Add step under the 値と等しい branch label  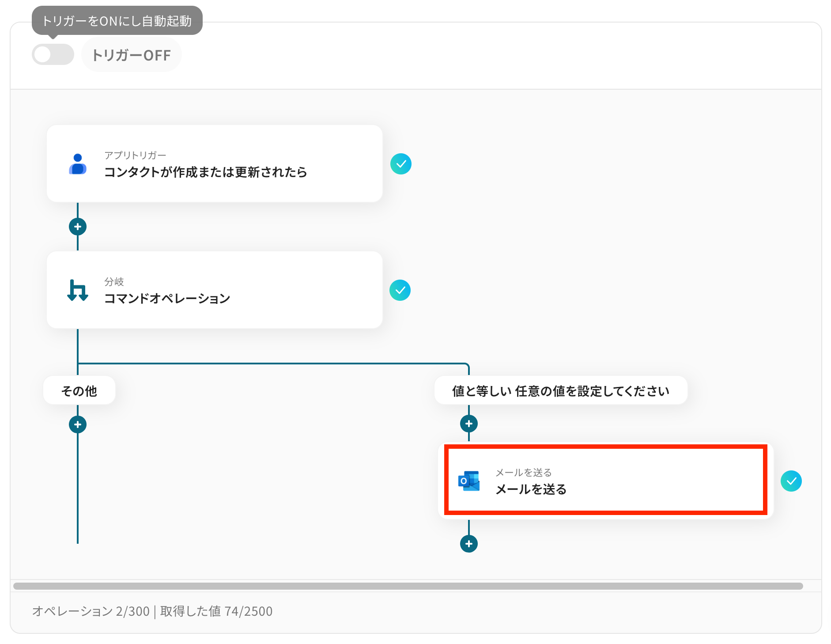point(469,424)
